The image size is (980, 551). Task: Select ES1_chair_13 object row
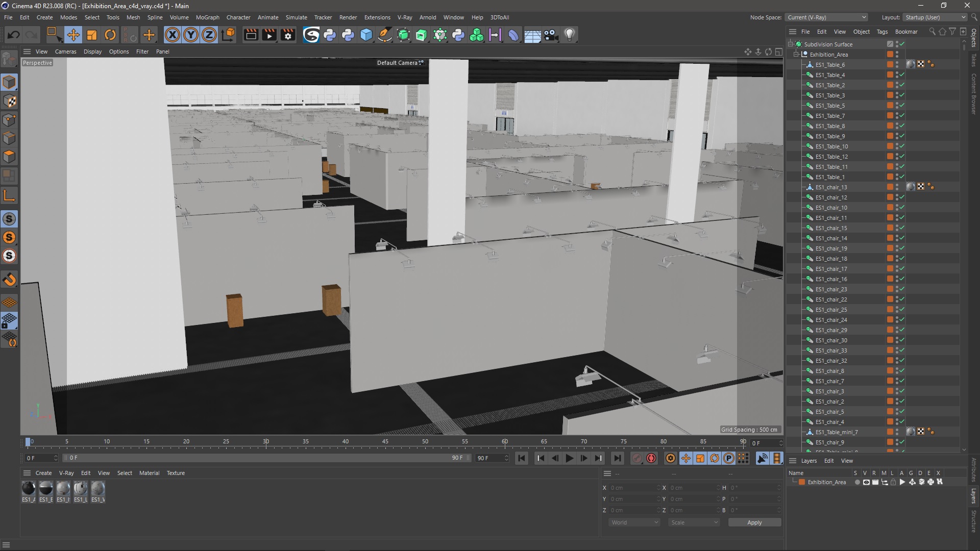point(831,187)
